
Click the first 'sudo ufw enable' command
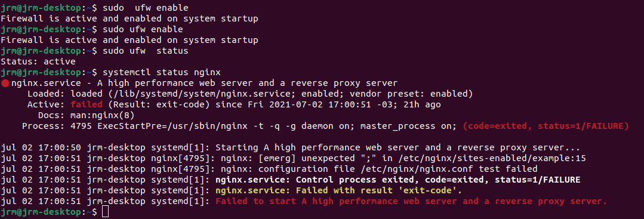click(146, 8)
